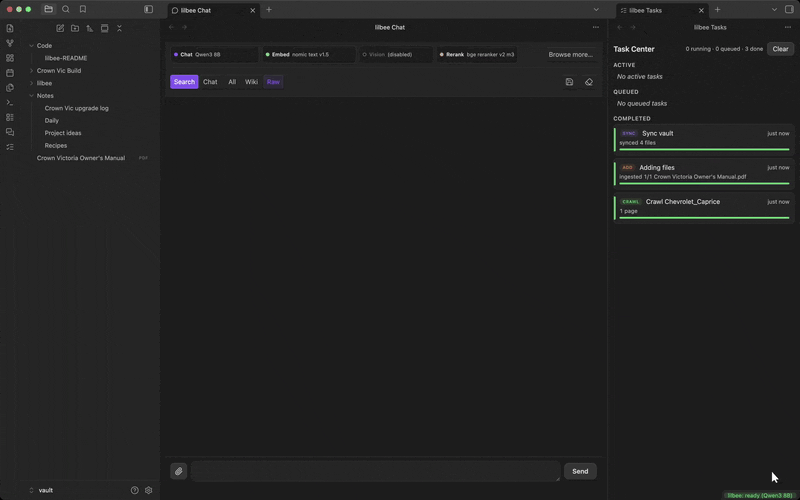The height and width of the screenshot is (500, 800).
Task: Open tab list dropdown in right pane
Action: [x=774, y=10]
